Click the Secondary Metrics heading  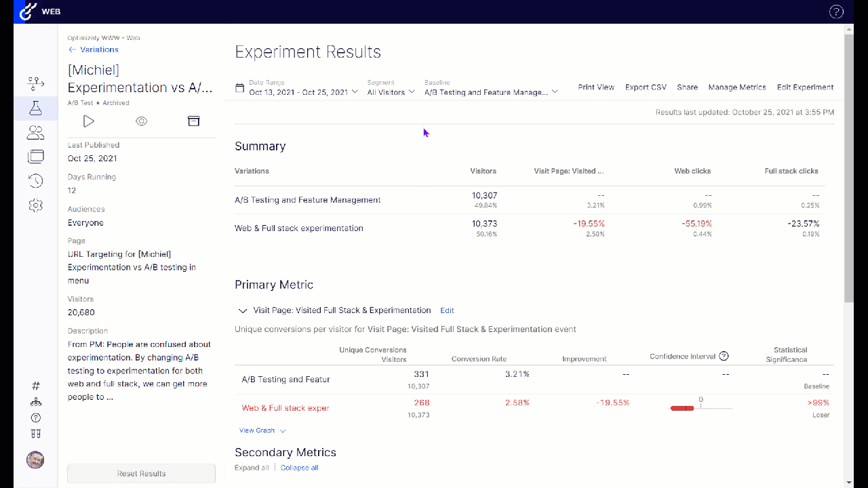click(285, 452)
